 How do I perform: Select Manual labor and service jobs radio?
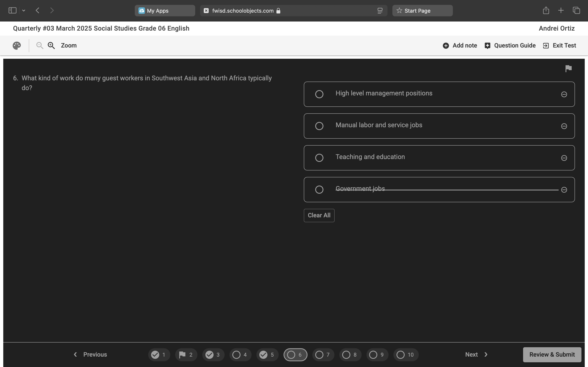click(319, 126)
